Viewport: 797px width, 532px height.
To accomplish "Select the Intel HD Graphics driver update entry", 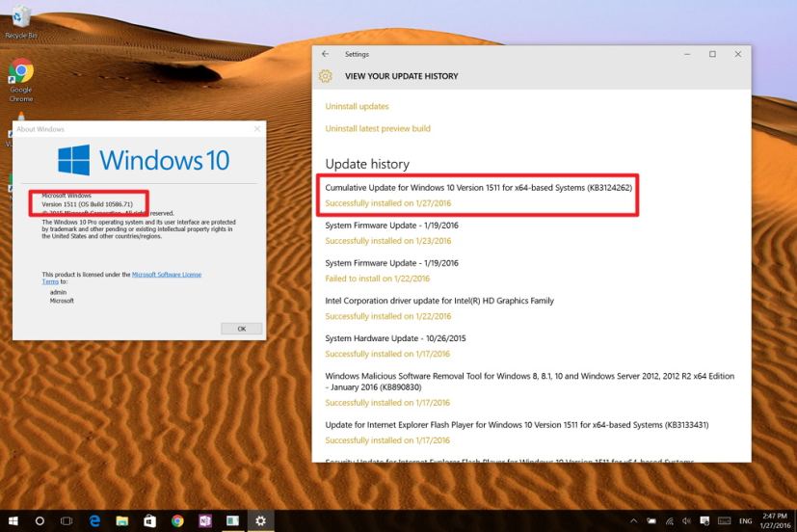I will (439, 301).
